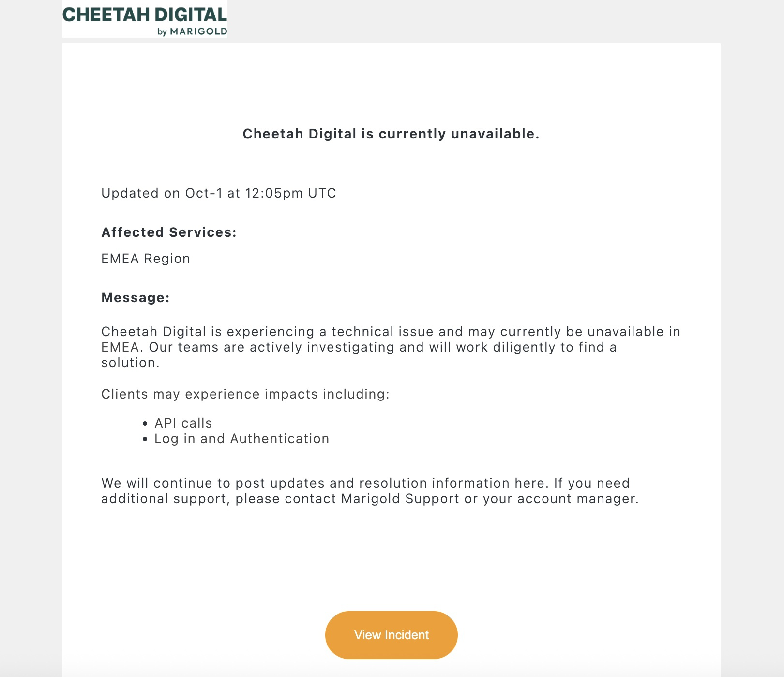Click the Cheetah Digital by Marigold logo
This screenshot has height=677, width=784.
[144, 19]
